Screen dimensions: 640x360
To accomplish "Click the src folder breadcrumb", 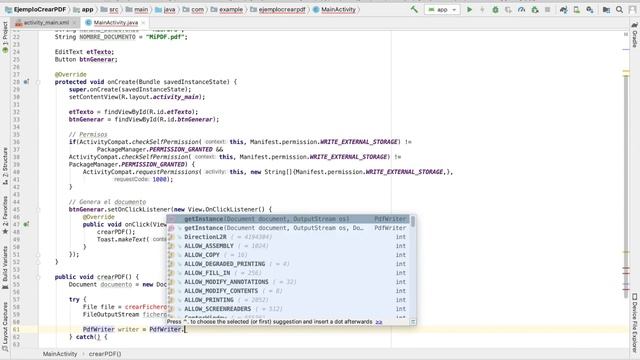I will point(110,9).
